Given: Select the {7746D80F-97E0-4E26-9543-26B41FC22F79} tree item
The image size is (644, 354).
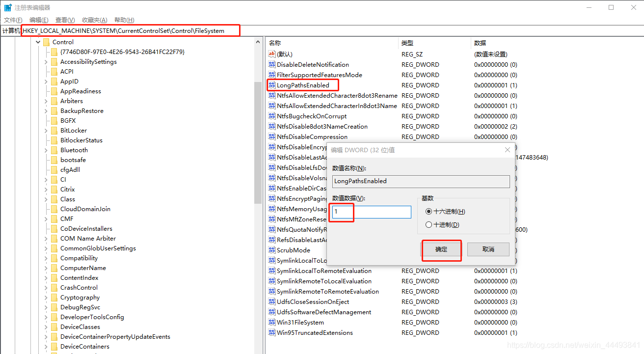Looking at the screenshot, I should (122, 52).
